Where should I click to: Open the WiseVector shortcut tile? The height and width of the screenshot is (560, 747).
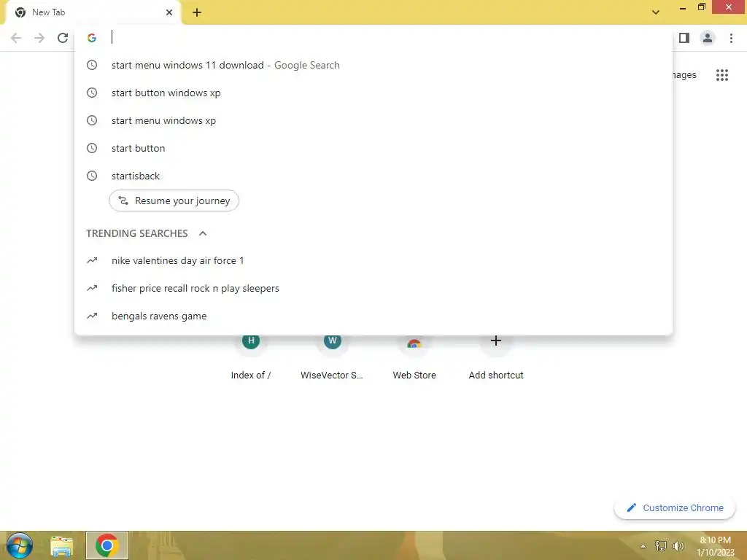[332, 357]
